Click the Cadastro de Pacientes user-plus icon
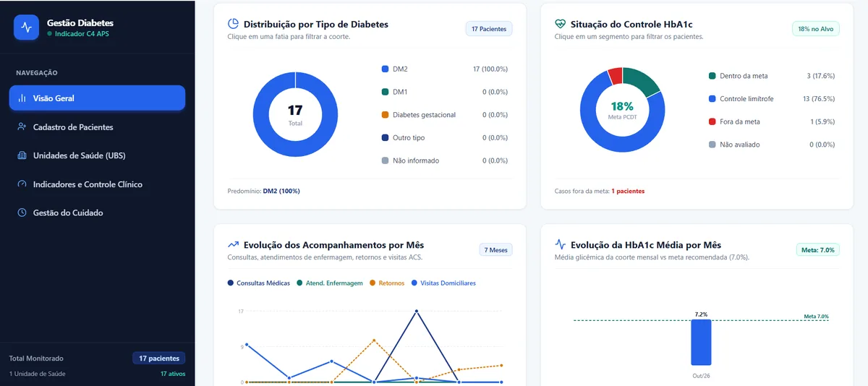The width and height of the screenshot is (868, 386). pyautogui.click(x=22, y=127)
